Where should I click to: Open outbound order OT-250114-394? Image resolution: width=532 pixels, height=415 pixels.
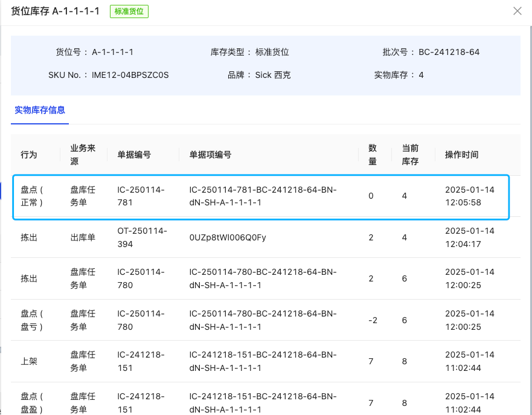point(142,237)
